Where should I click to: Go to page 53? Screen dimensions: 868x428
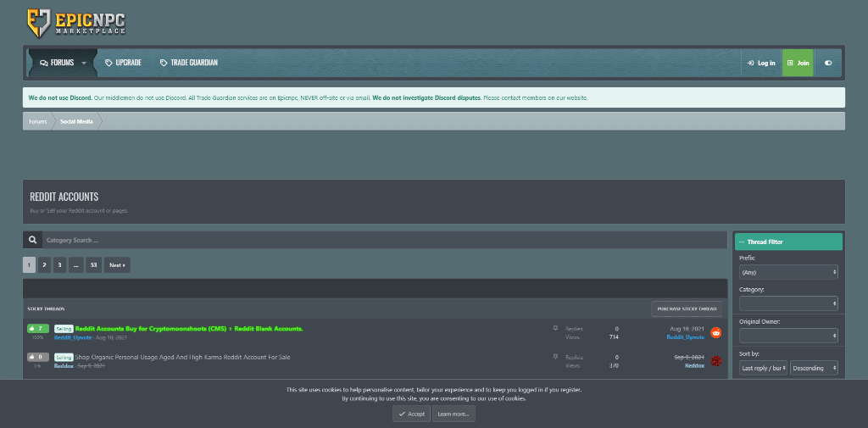(93, 265)
